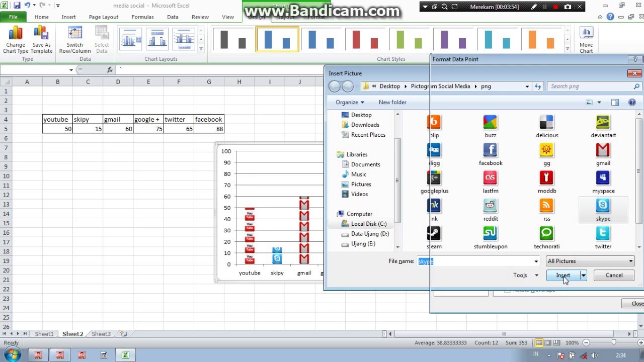Viewport: 644px width, 362px height.
Task: Click Move Chart icon
Action: [x=586, y=40]
